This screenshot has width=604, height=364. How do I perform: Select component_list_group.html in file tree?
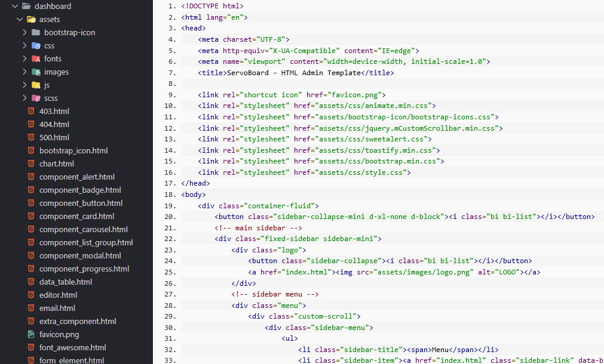[86, 242]
